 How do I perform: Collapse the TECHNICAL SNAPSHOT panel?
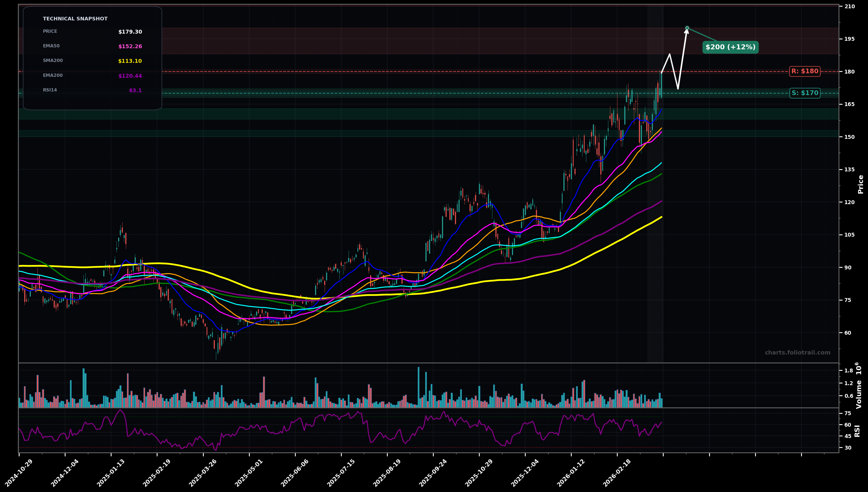pyautogui.click(x=75, y=18)
